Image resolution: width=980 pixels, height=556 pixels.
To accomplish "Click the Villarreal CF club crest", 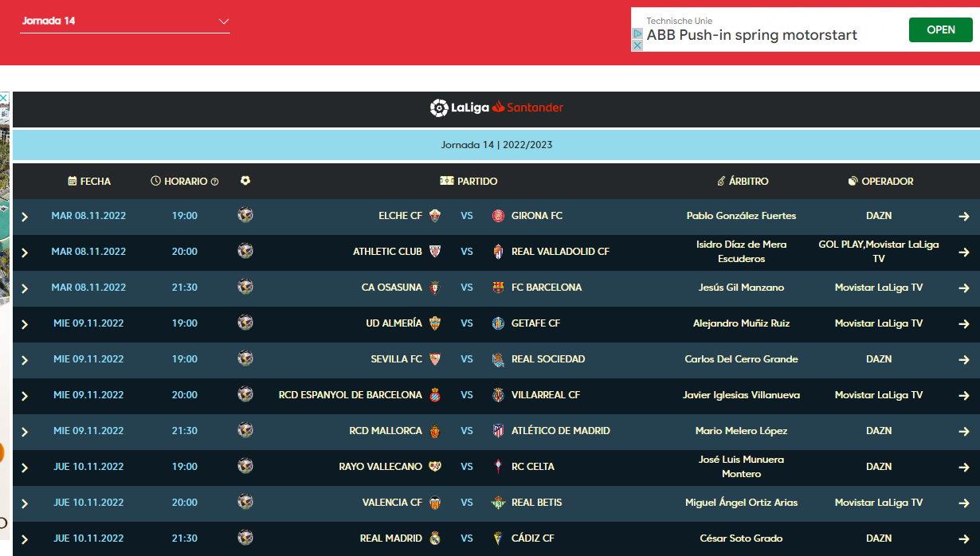I will tap(499, 395).
